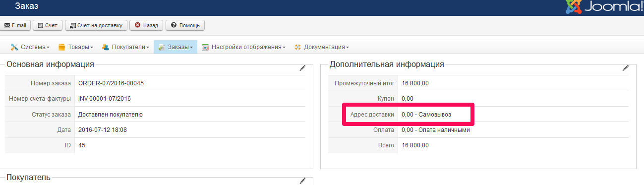
Task: Click the pencil icon for Дополнительная информация
Action: point(626,68)
